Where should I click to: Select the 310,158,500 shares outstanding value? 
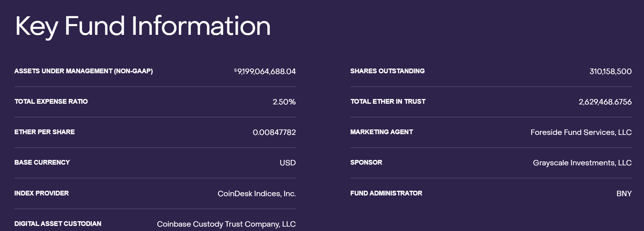(610, 71)
